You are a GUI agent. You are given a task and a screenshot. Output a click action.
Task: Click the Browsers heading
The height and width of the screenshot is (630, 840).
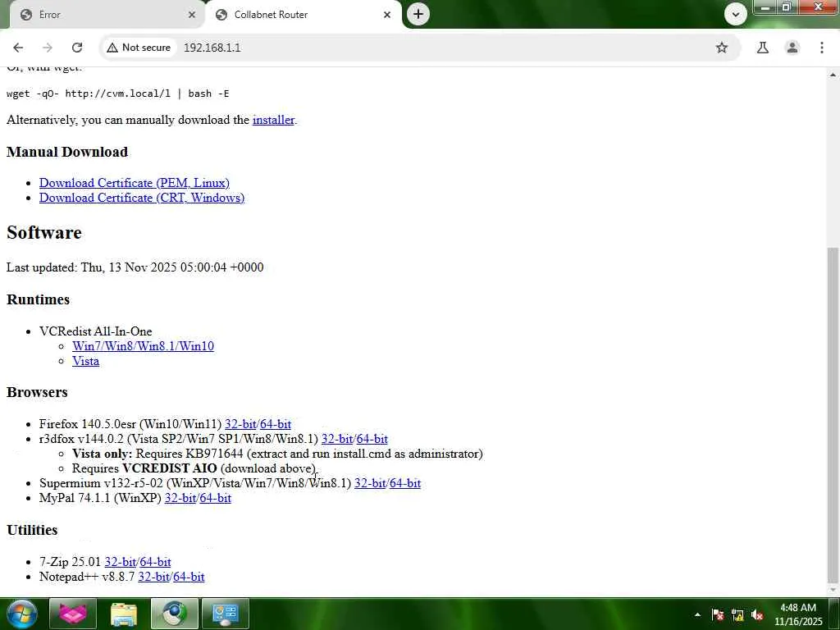pos(37,393)
